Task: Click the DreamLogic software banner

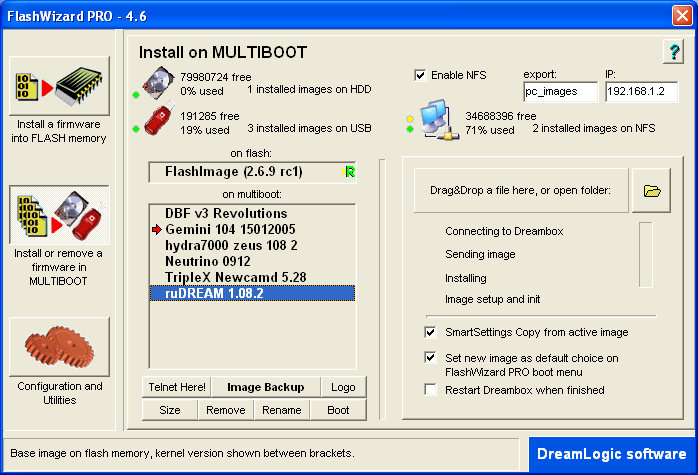Action: point(612,454)
